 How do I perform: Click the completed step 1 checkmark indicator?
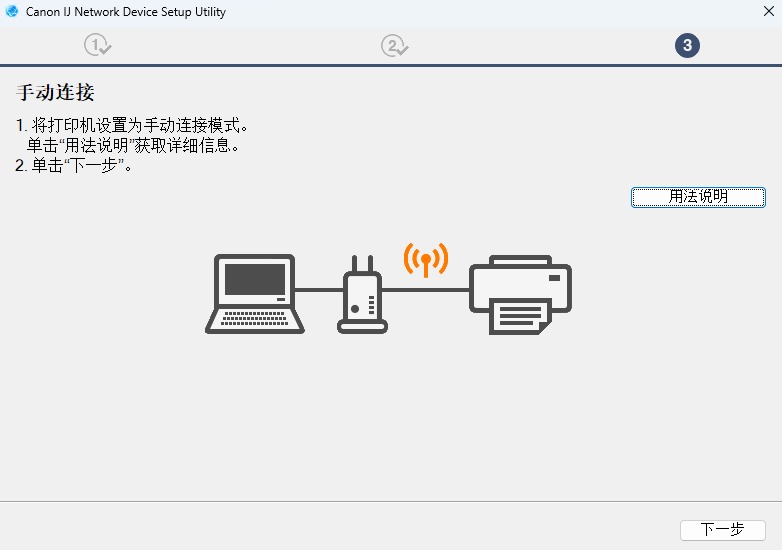(98, 45)
